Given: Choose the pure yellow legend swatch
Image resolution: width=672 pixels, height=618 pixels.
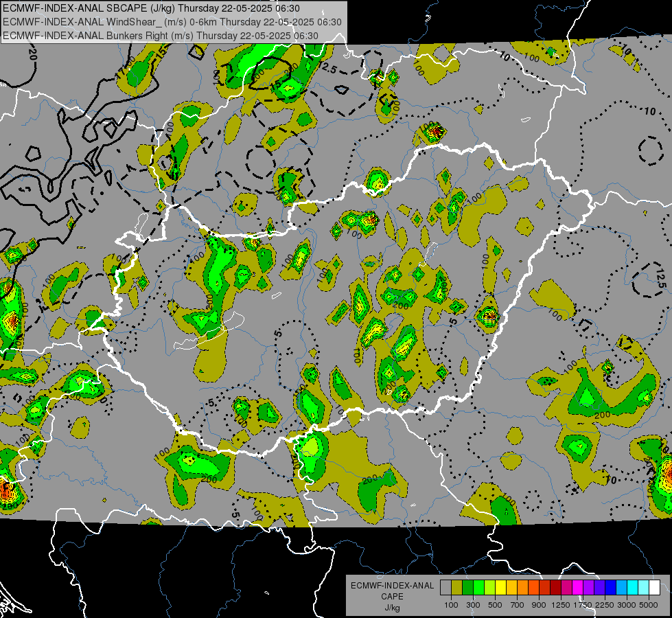Looking at the screenshot, I should point(500,588).
